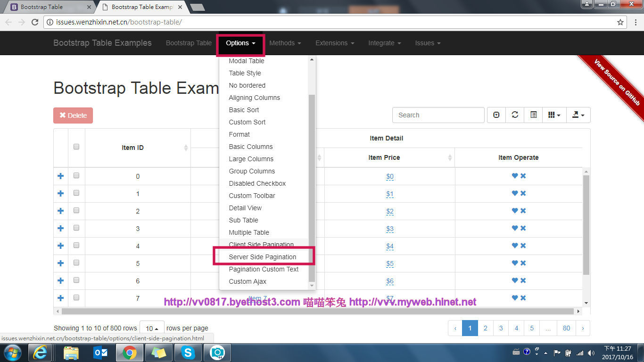
Task: Click the red Delete button
Action: (x=73, y=115)
